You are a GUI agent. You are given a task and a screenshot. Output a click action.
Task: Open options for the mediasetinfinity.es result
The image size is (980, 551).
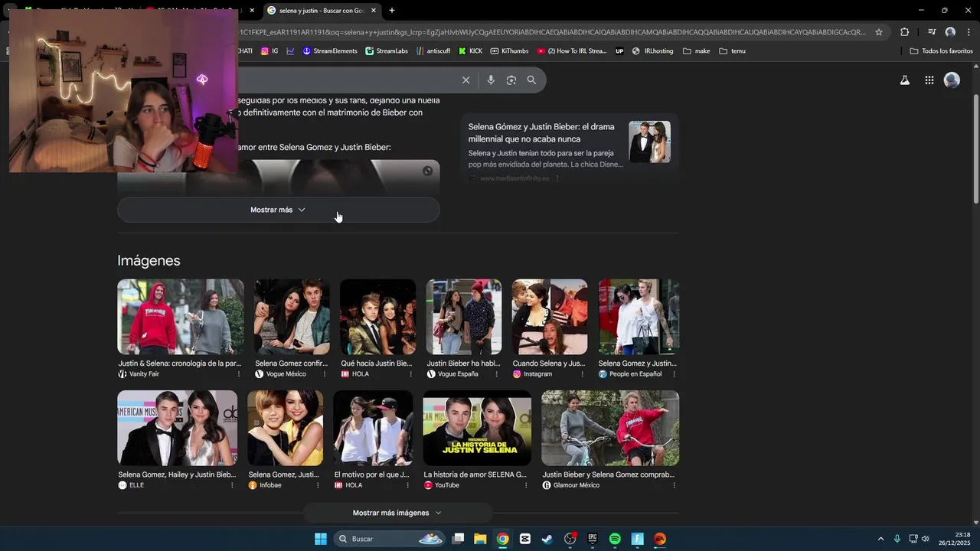(557, 178)
